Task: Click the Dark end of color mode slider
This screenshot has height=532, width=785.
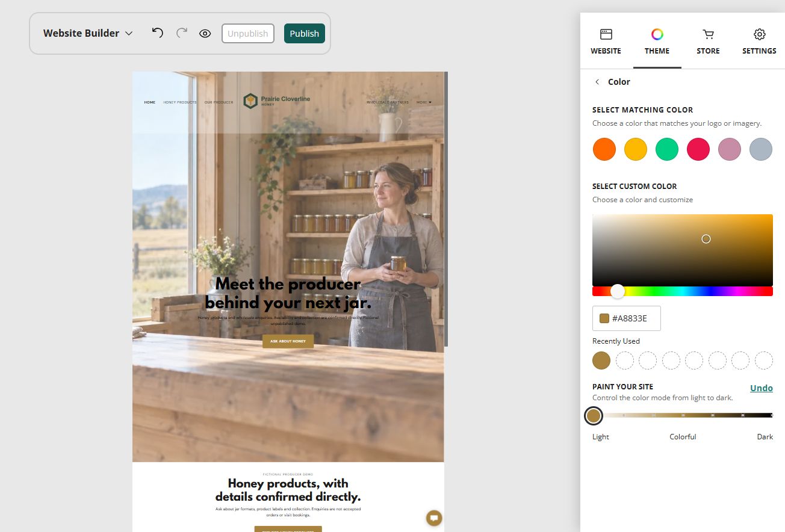Action: (x=771, y=415)
